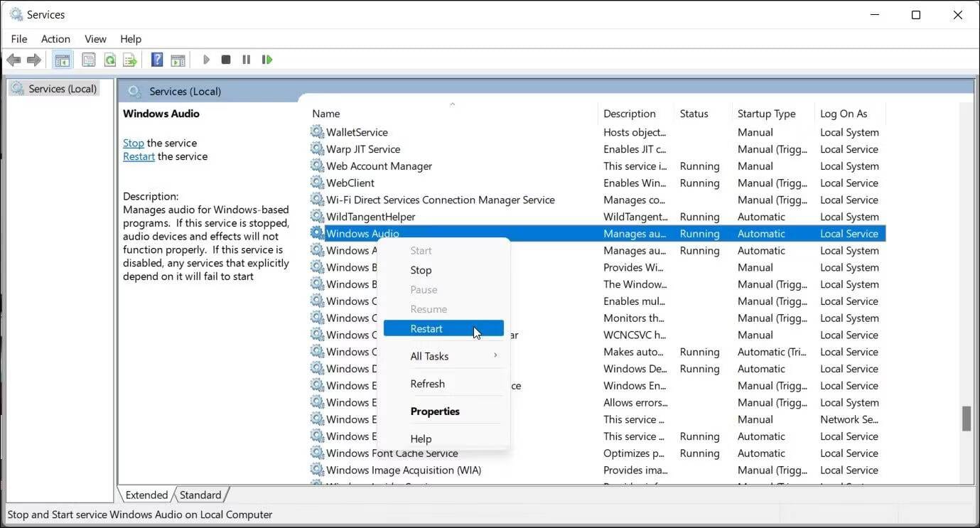Screen dimensions: 980x528
Task: Click the Export List toolbar icon
Action: [x=130, y=60]
